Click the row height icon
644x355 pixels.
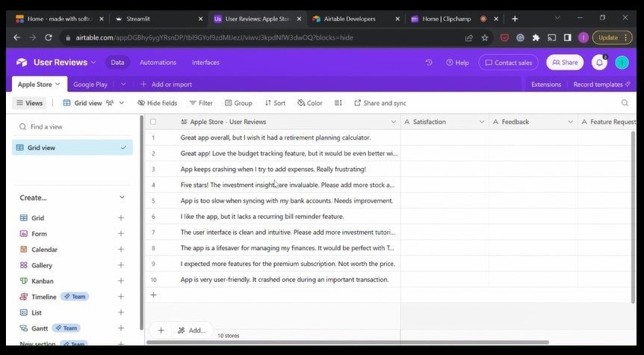point(338,103)
